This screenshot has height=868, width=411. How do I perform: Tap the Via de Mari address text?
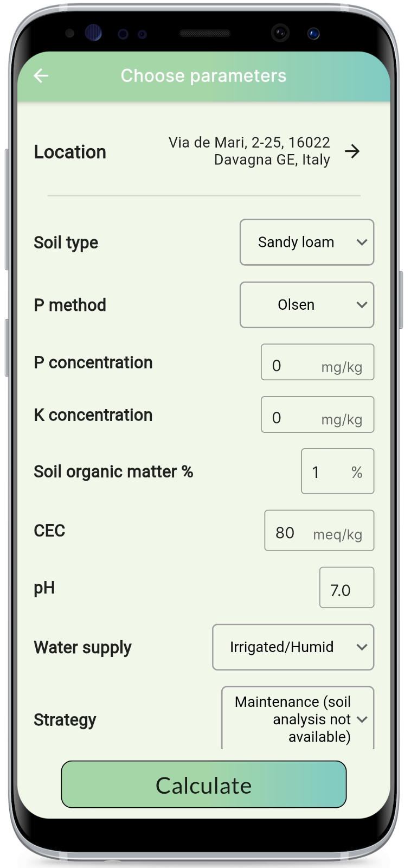[249, 151]
